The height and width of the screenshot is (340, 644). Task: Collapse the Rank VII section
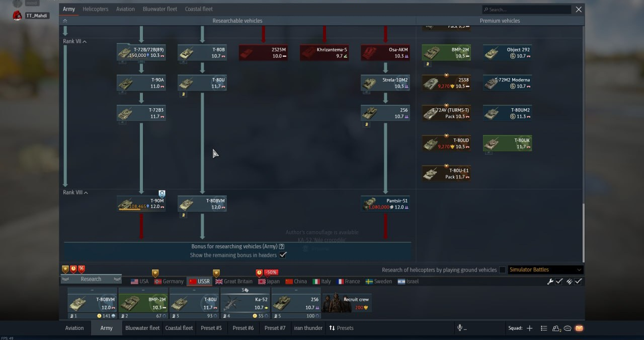click(74, 41)
